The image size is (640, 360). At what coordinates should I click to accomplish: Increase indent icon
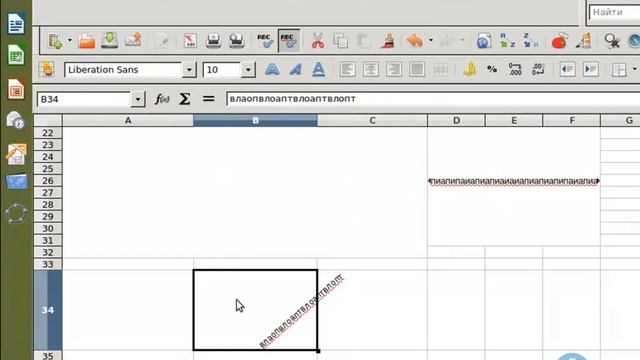591,69
